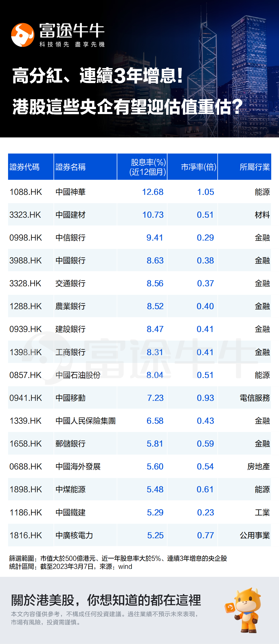279x644 pixels.
Task: Select the 中國人民保險集團 stock name
Action: tap(85, 421)
